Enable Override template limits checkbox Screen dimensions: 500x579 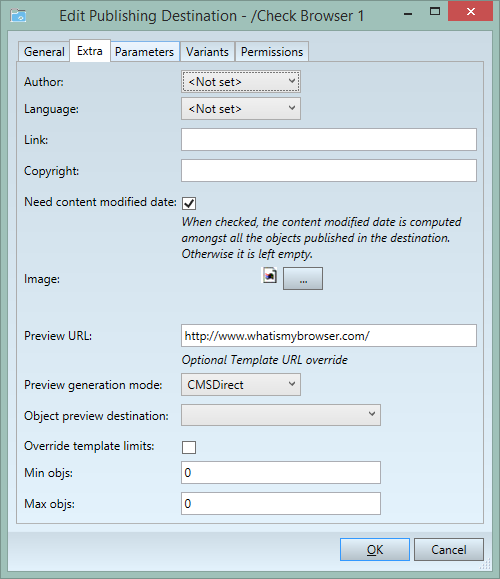[x=189, y=447]
